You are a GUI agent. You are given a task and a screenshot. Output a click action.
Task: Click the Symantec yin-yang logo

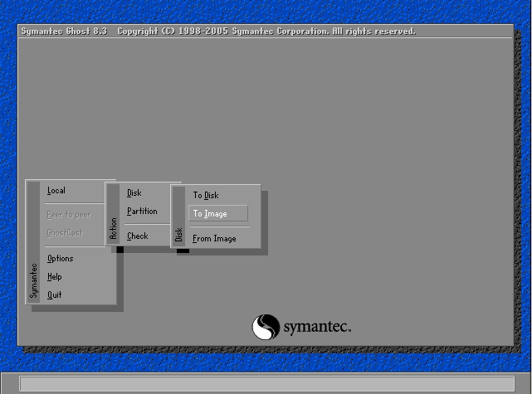point(266,327)
